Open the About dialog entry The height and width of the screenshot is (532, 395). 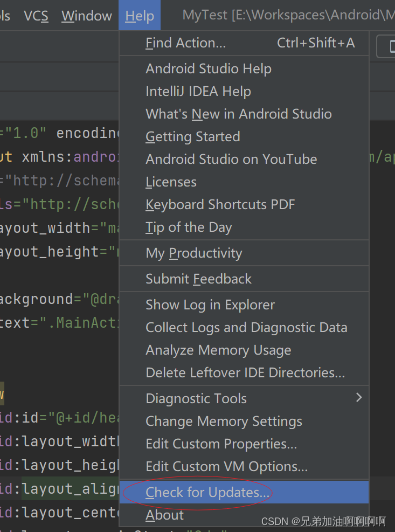pyautogui.click(x=244, y=515)
